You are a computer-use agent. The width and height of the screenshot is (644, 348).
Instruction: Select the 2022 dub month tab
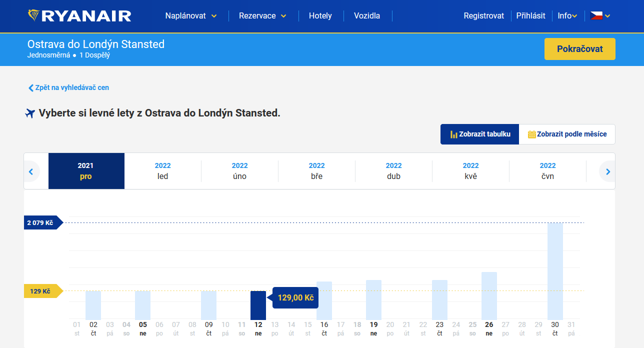click(x=394, y=171)
